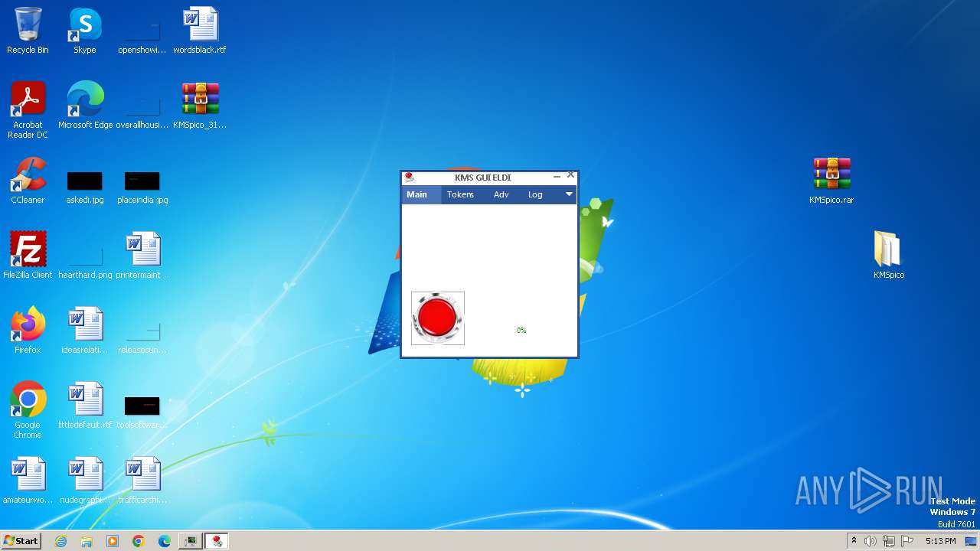Viewport: 980px width, 551px height.
Task: Select the ideasrelati... document icon
Action: coord(85,331)
